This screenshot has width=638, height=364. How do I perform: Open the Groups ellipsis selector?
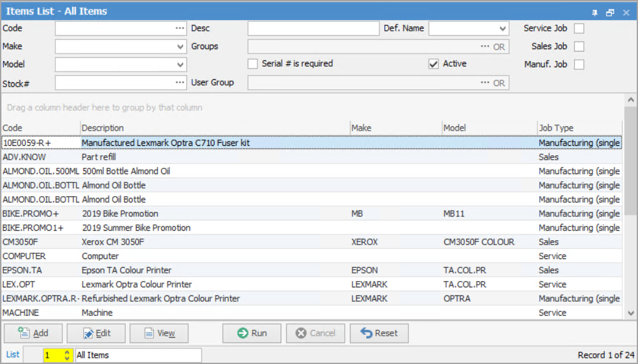484,47
